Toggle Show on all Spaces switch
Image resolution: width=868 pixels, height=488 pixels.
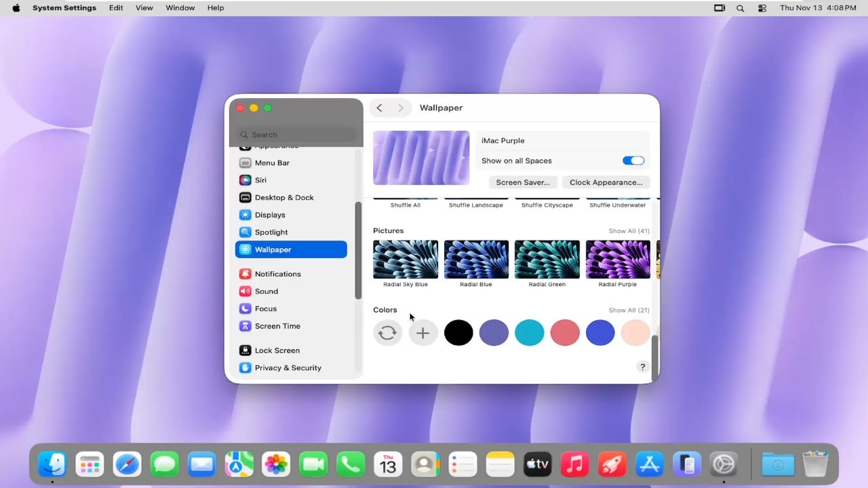click(633, 161)
